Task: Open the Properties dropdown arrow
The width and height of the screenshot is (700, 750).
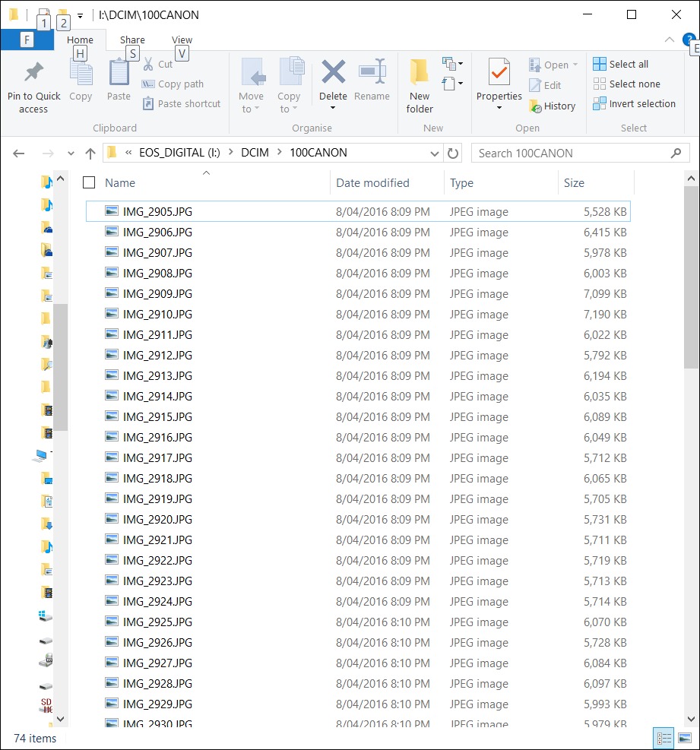Action: (499, 108)
